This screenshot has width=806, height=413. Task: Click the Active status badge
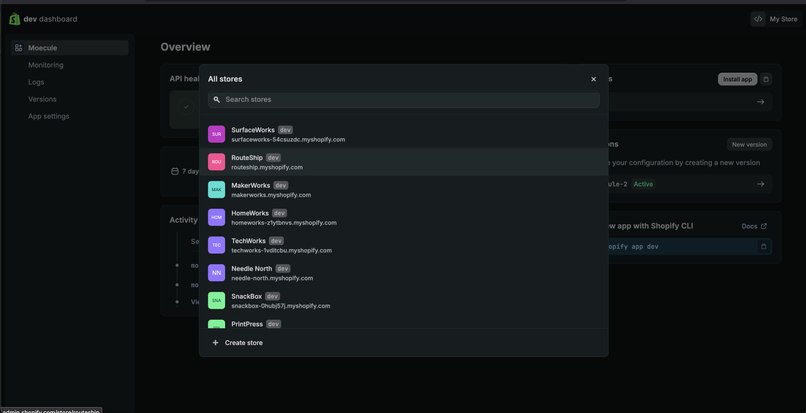(643, 184)
